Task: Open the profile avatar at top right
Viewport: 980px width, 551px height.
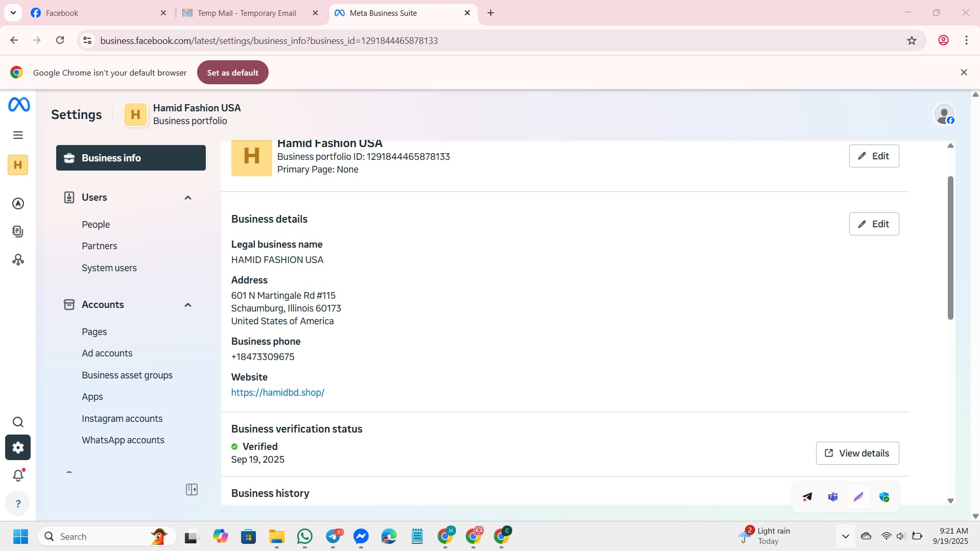Action: click(x=944, y=114)
